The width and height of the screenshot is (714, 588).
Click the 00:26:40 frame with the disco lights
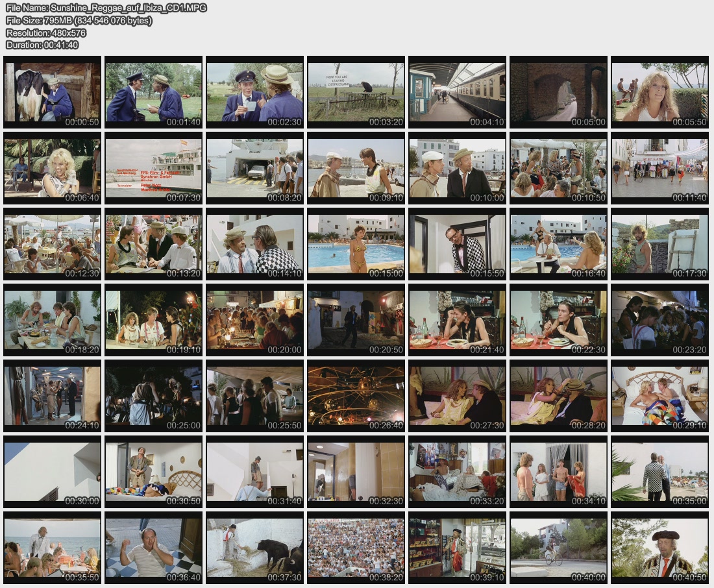point(356,396)
